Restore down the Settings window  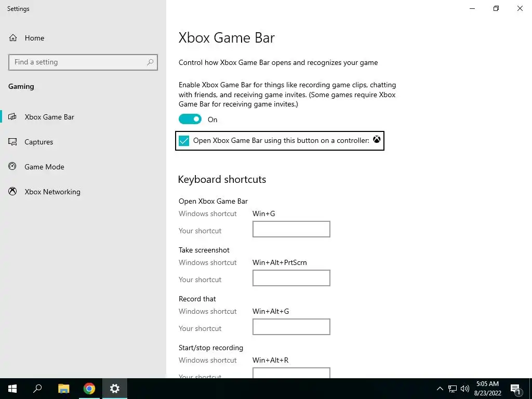point(496,8)
